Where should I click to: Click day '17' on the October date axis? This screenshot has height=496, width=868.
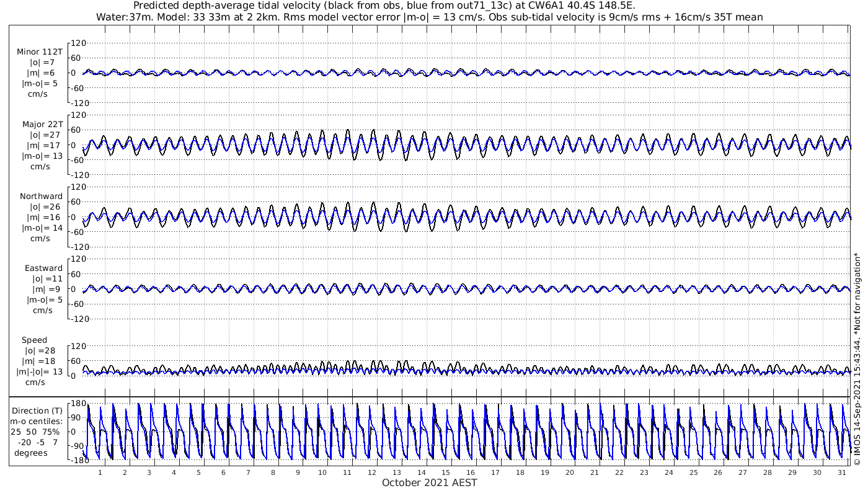click(495, 472)
